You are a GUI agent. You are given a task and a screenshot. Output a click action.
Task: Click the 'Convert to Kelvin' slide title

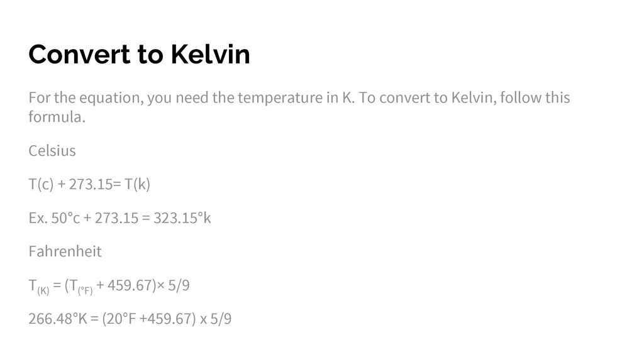139,54
